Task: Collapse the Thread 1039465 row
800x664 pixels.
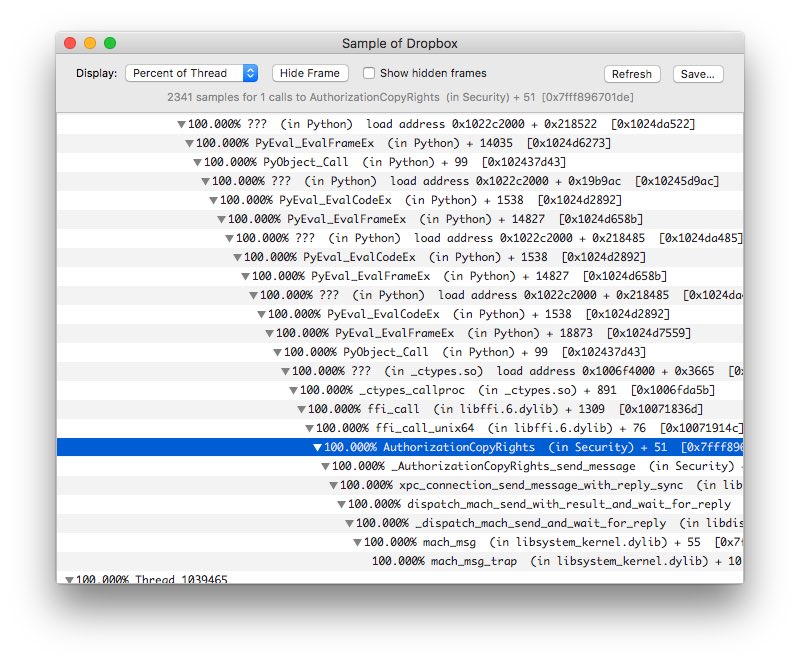Action: (x=69, y=580)
